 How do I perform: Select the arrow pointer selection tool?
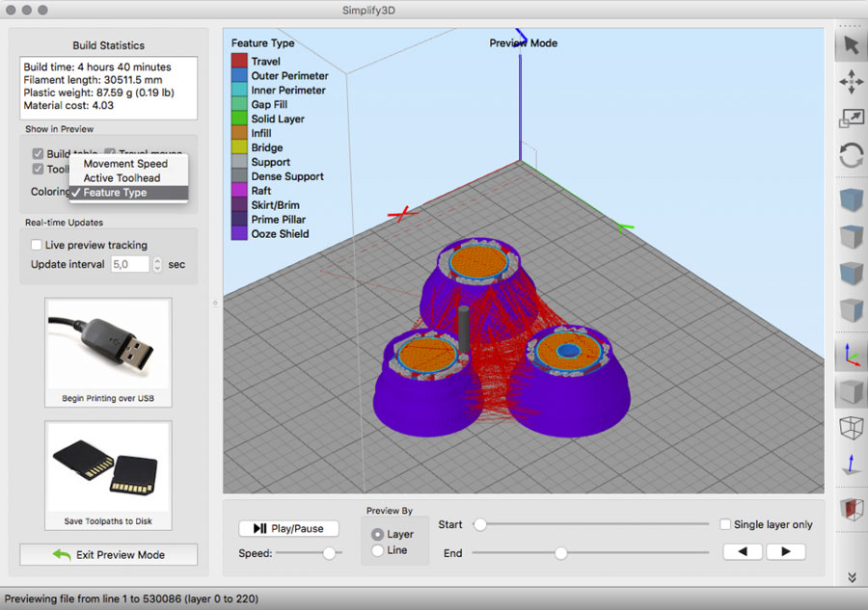(851, 45)
